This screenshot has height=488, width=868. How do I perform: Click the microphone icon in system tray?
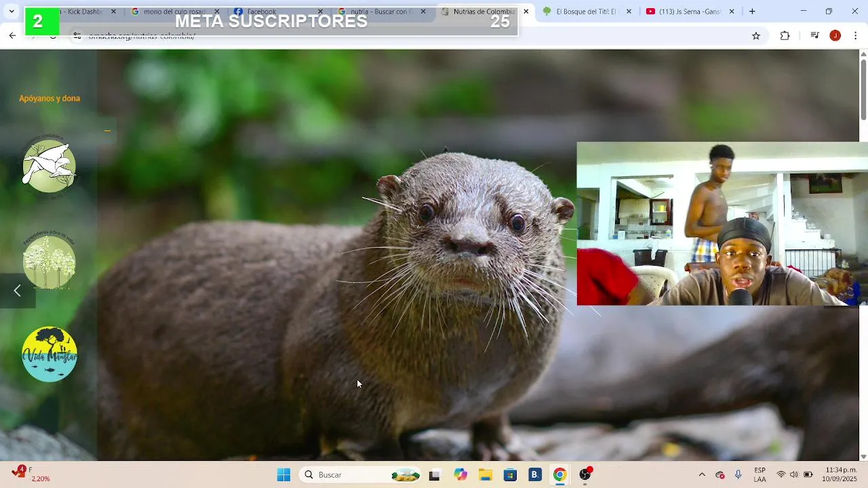coord(738,475)
